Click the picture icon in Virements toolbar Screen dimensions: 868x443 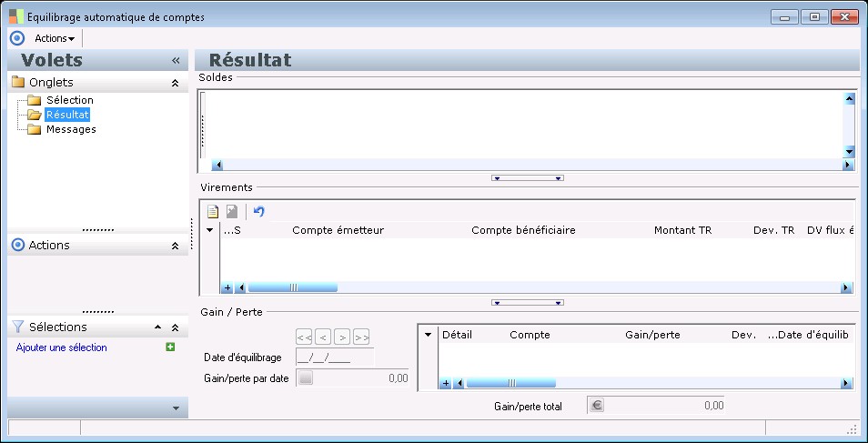pos(232,211)
